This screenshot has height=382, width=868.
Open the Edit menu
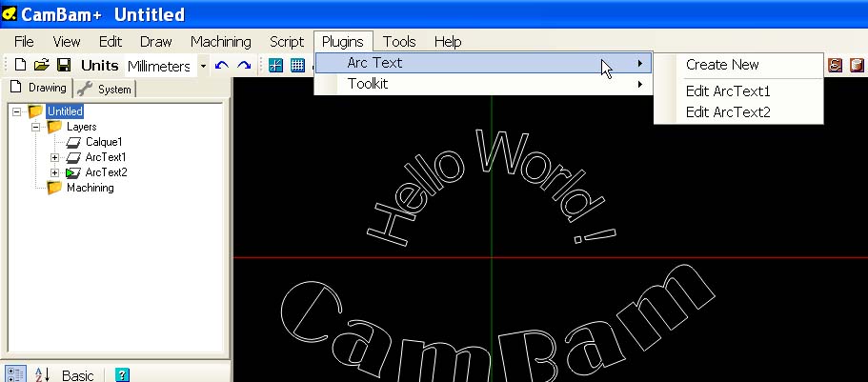point(111,42)
